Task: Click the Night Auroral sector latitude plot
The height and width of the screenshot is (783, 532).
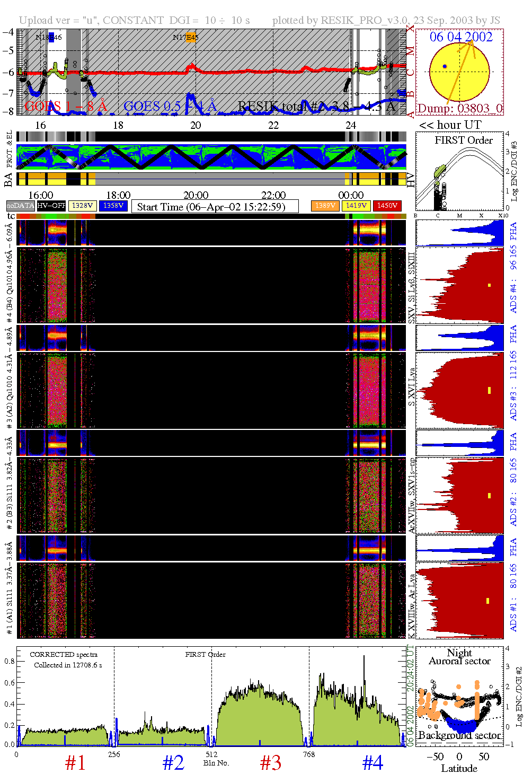Action: pyautogui.click(x=459, y=696)
